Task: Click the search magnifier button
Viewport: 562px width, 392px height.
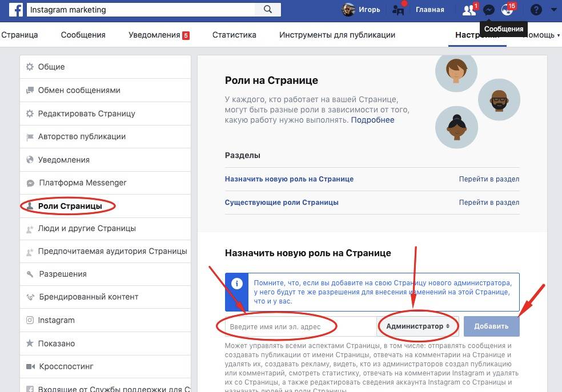Action: click(268, 10)
